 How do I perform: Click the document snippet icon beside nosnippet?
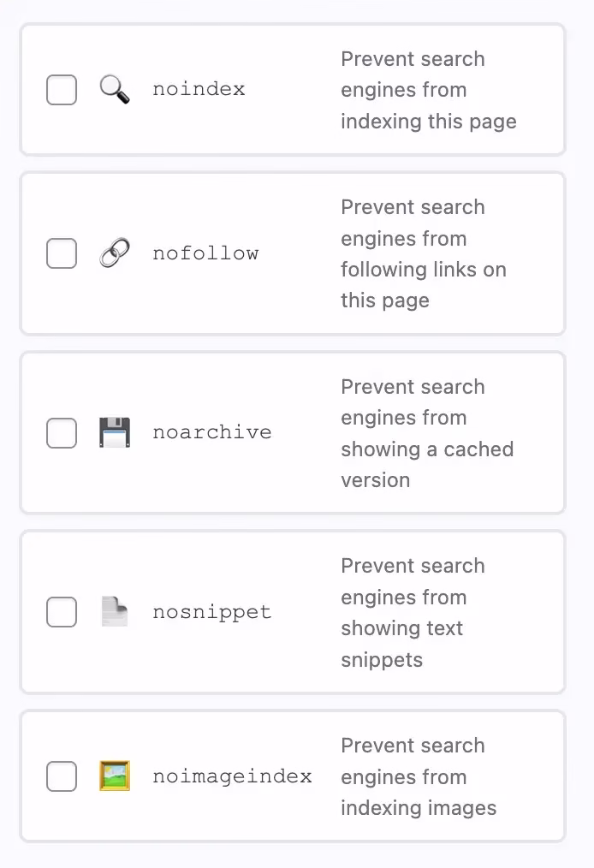115,611
